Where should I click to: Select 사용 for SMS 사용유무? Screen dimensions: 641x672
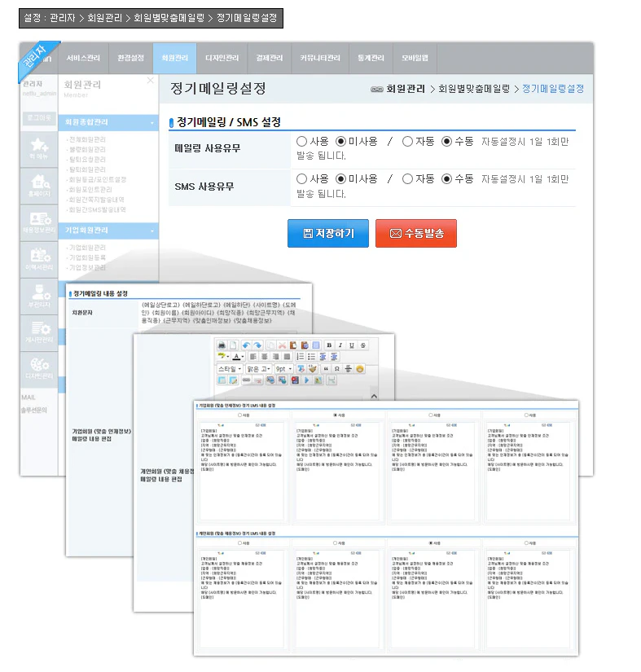[x=301, y=178]
